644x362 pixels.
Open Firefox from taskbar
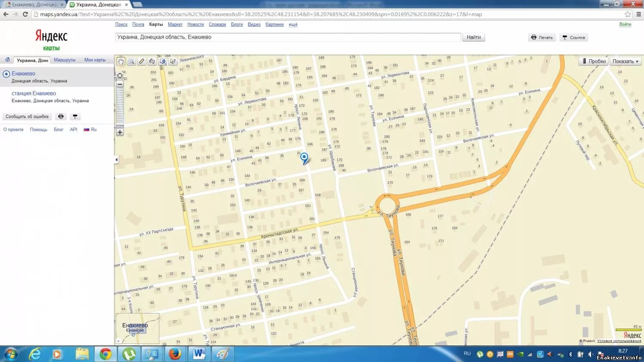[x=175, y=354]
